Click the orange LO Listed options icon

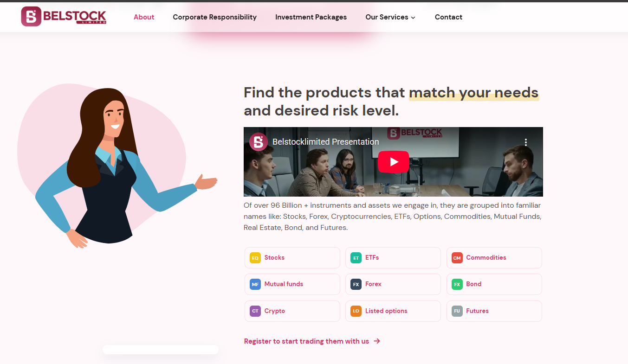tap(356, 311)
